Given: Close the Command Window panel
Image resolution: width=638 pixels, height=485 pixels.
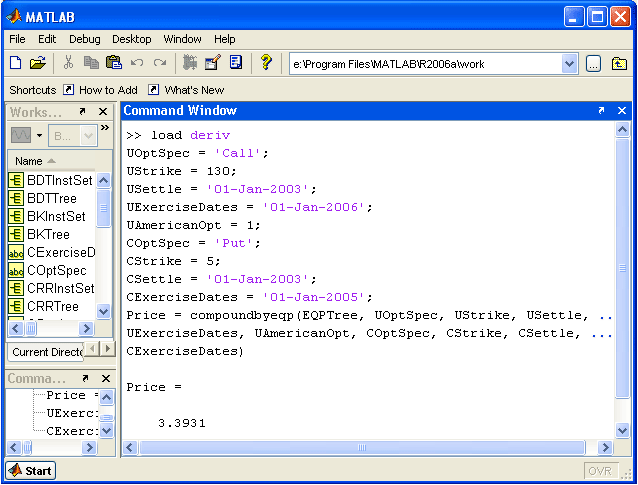Looking at the screenshot, I should [622, 110].
